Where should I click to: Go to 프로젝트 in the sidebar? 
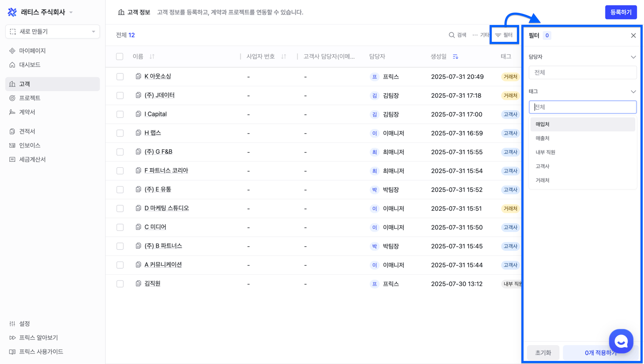(30, 98)
